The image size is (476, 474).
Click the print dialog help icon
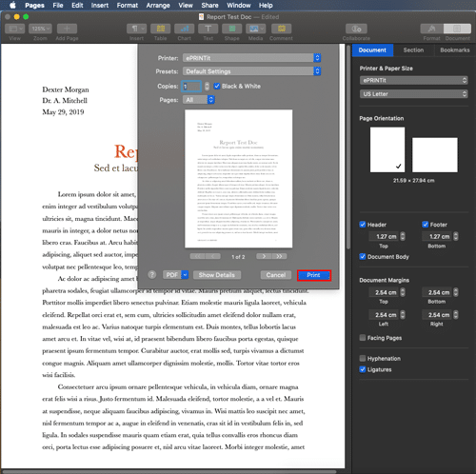pos(152,275)
